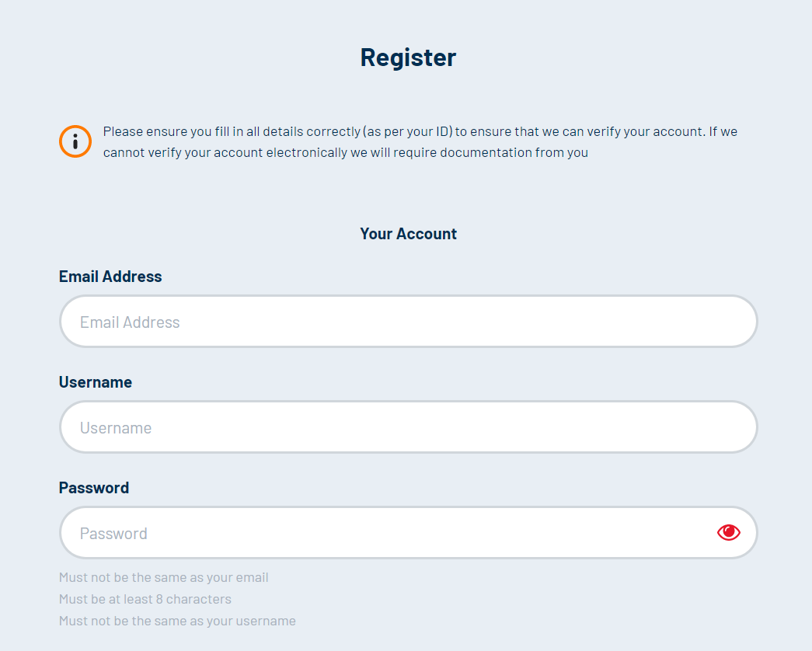Screen dimensions: 812x651
Task: Click the bold Username field label
Action: pyautogui.click(x=96, y=382)
